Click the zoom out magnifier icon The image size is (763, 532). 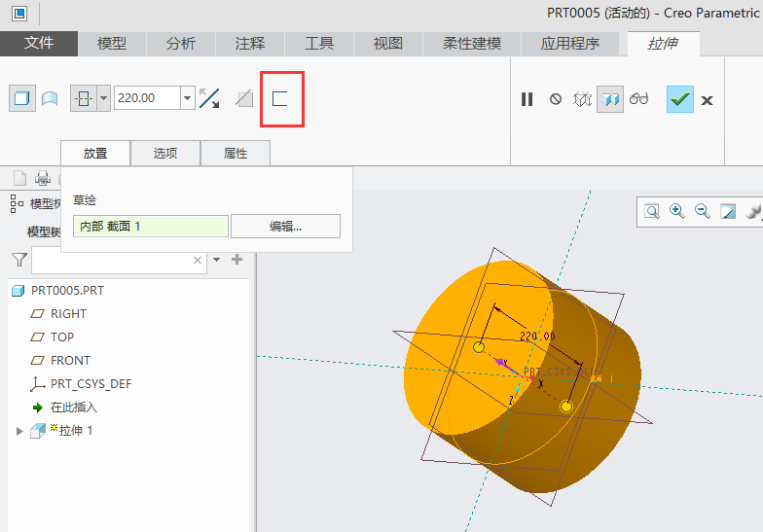tap(702, 211)
